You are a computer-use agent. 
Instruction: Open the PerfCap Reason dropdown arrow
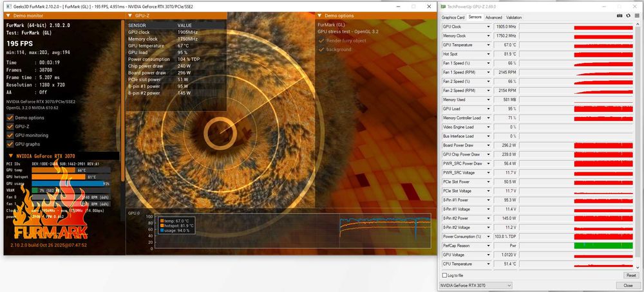point(488,246)
